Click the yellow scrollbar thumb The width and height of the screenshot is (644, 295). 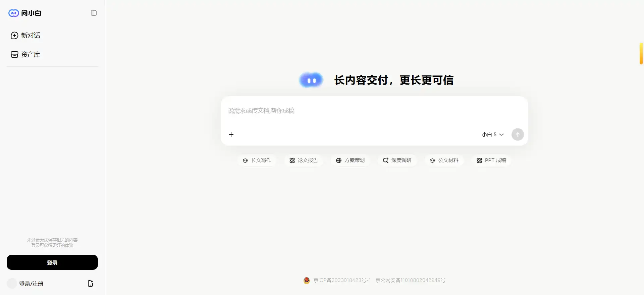pyautogui.click(x=641, y=54)
